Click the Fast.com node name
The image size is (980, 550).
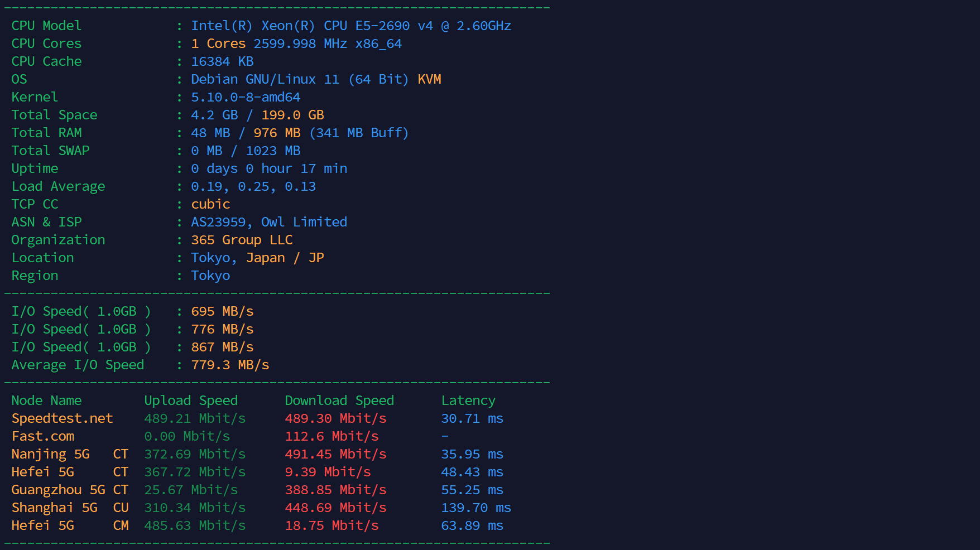click(x=42, y=436)
